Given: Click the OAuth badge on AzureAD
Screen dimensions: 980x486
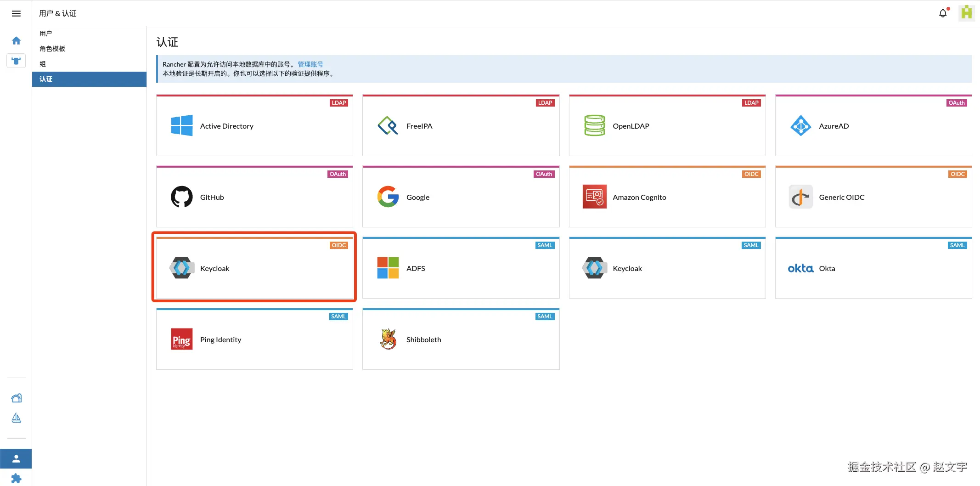Looking at the screenshot, I should [x=957, y=103].
